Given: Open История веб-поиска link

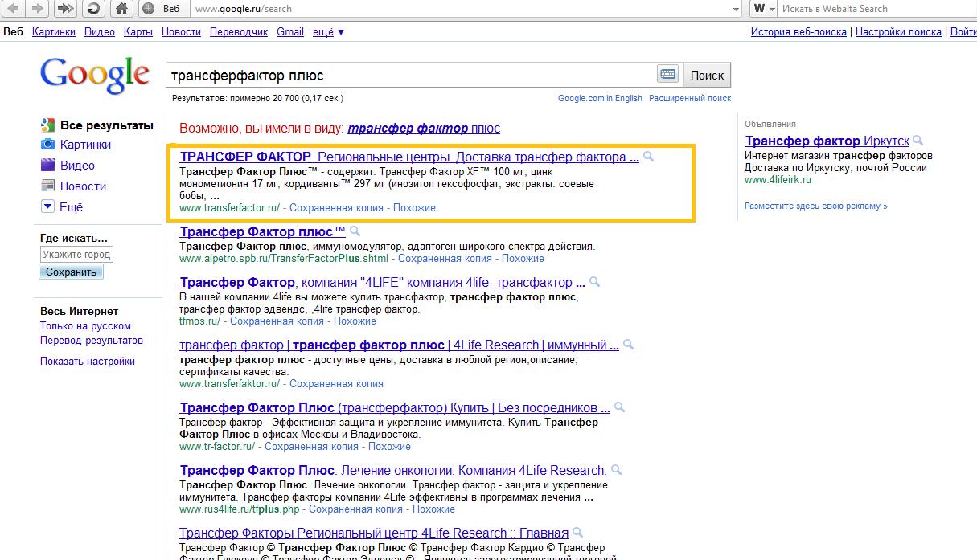Looking at the screenshot, I should point(798,32).
